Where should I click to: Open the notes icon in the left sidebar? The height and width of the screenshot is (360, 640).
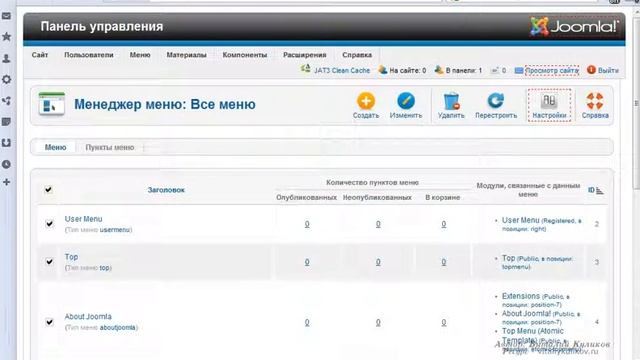(7, 122)
